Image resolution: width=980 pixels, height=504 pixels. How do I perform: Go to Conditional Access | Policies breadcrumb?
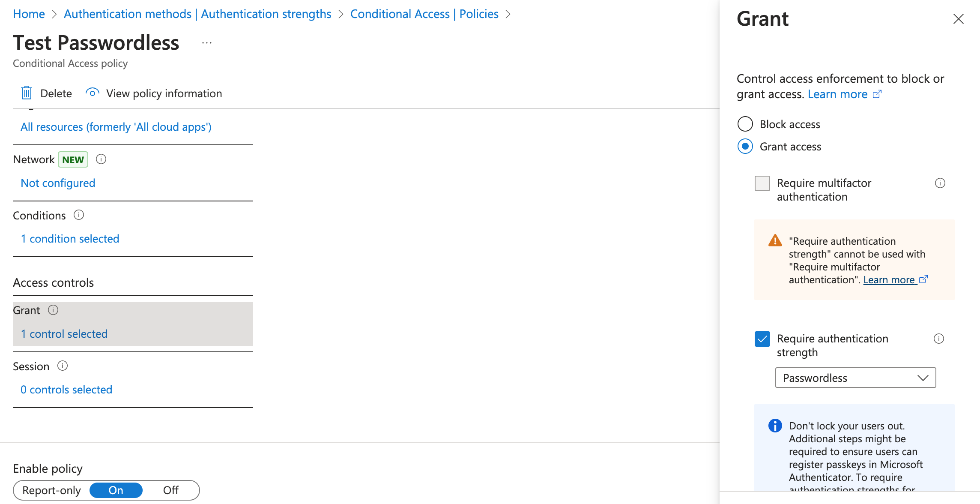[x=424, y=14]
